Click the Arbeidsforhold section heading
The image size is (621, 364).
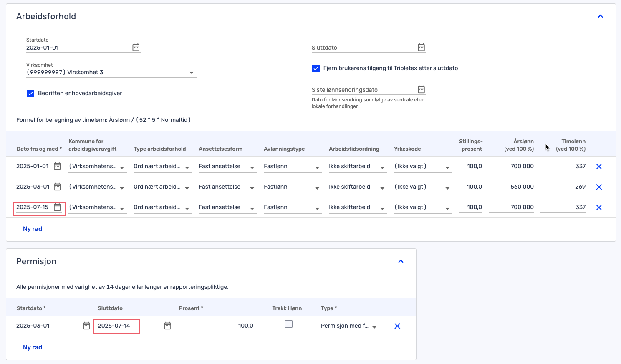pos(46,16)
